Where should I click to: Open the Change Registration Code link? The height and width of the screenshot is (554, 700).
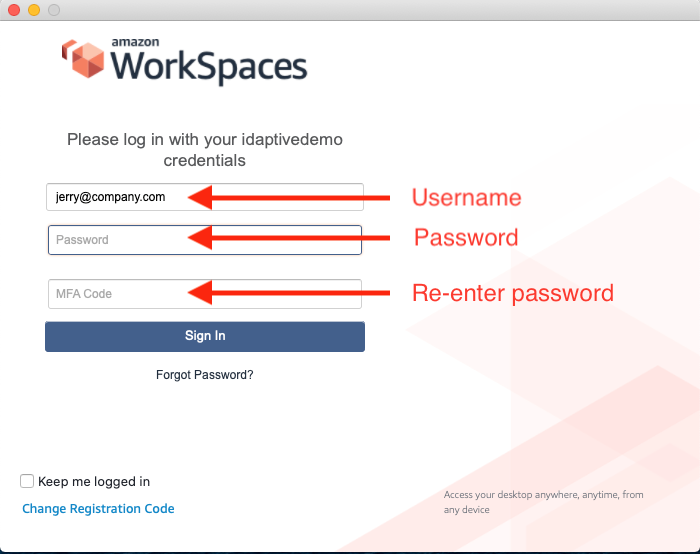[x=98, y=509]
